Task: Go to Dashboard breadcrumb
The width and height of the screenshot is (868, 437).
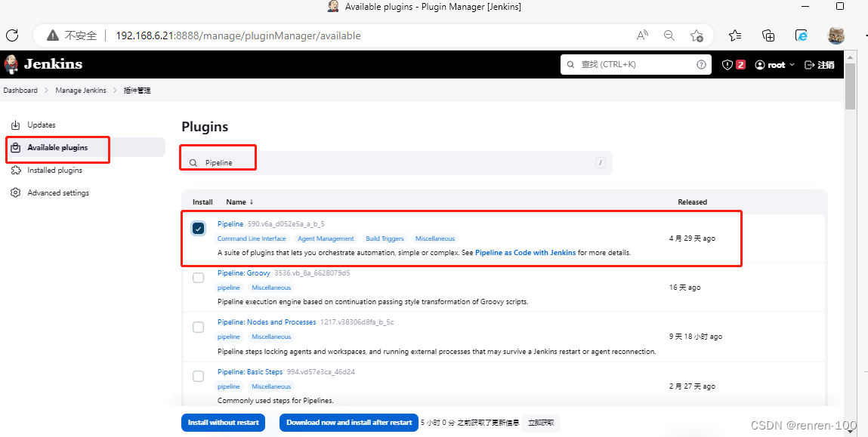Action: tap(20, 90)
